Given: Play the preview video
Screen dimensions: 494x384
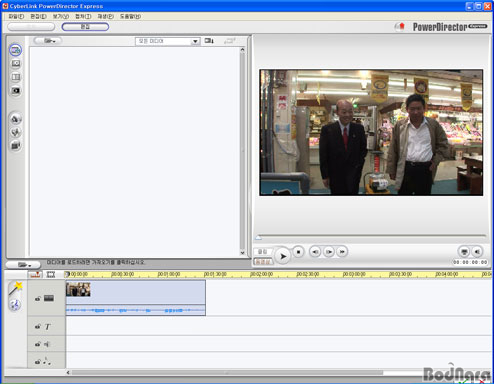Looking at the screenshot, I should [x=283, y=256].
